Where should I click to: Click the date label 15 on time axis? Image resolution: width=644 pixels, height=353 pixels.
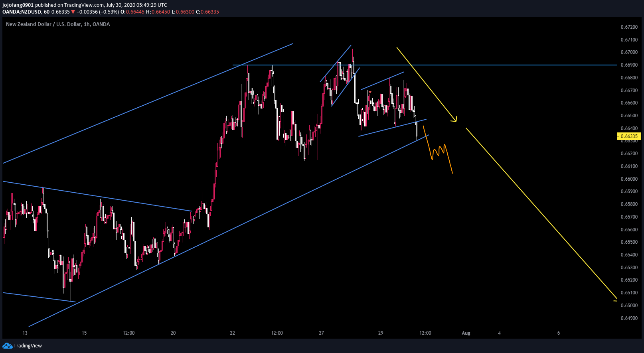point(84,333)
